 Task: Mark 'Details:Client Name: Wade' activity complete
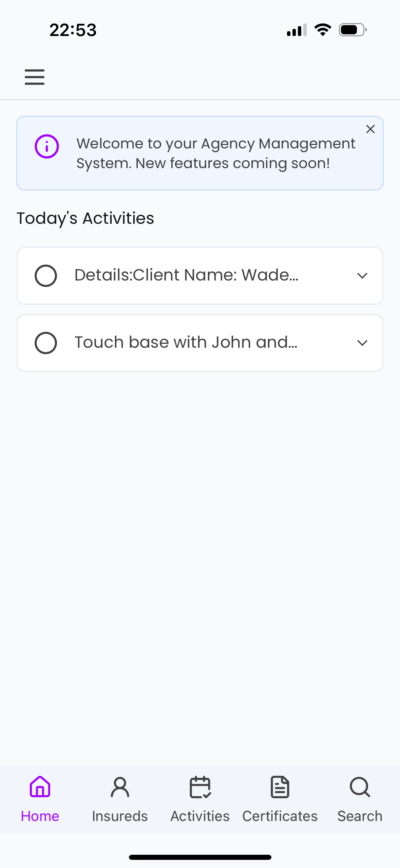(x=46, y=276)
